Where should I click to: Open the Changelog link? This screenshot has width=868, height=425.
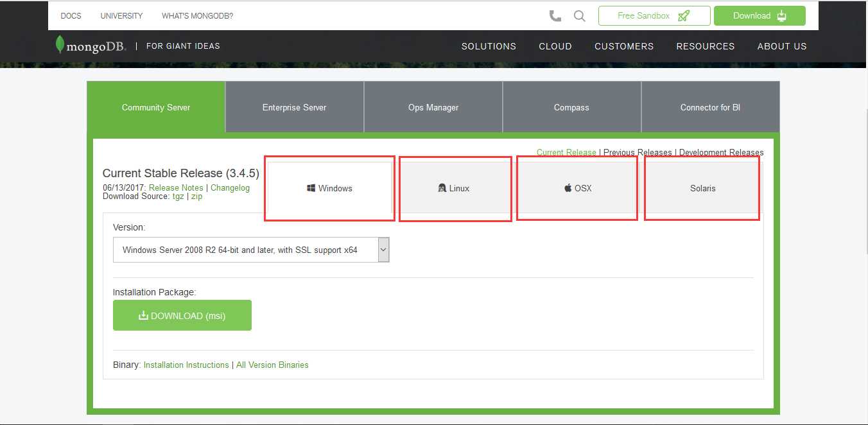coord(230,188)
